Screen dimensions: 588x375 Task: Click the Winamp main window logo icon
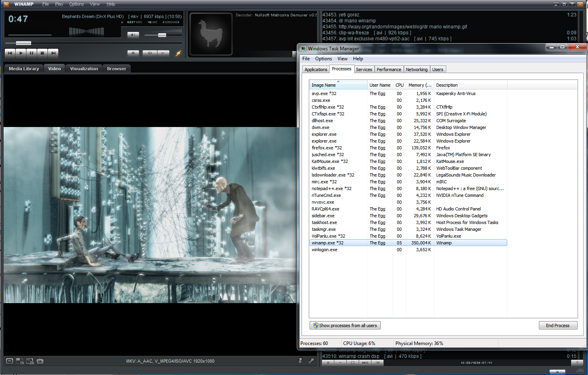pos(6,4)
